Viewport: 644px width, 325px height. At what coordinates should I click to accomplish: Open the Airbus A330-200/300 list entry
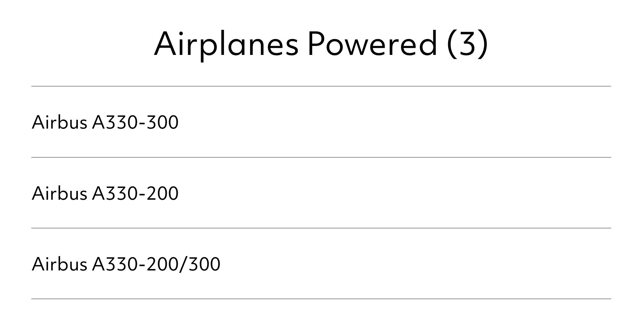point(321,264)
